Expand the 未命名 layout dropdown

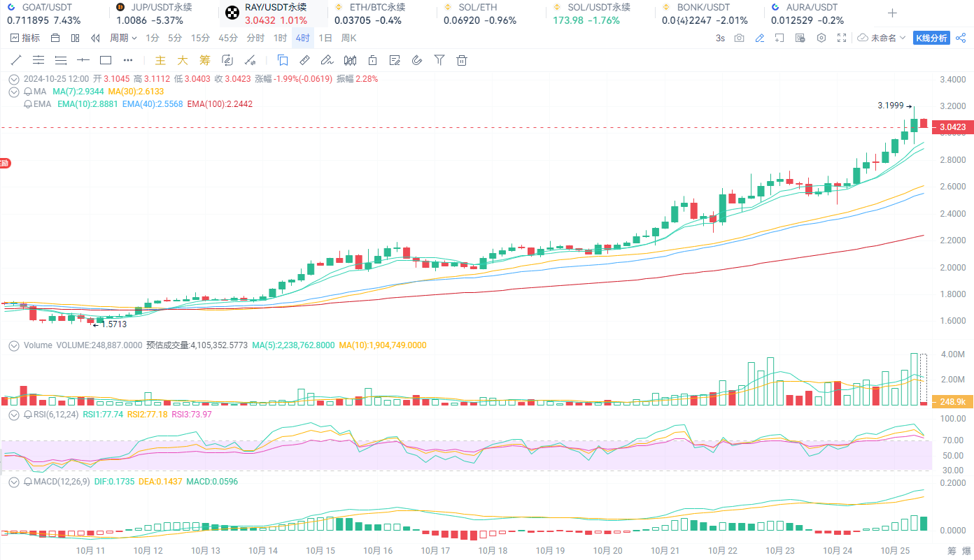click(x=882, y=38)
